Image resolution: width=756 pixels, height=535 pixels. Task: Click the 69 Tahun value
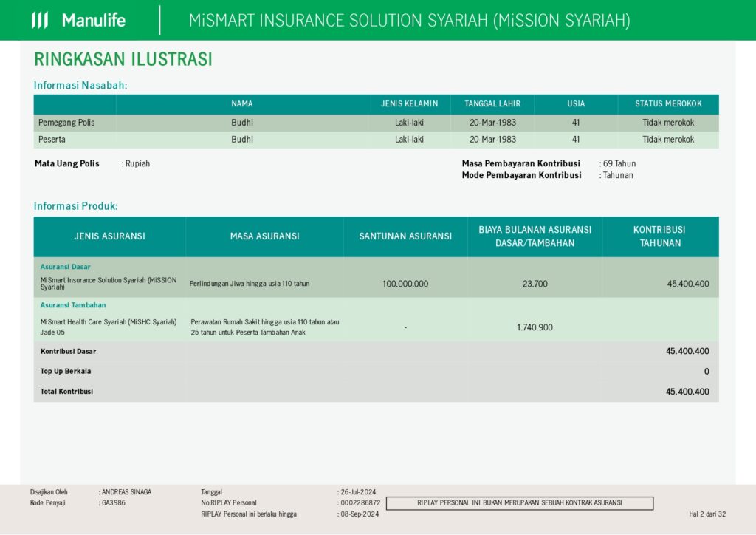point(619,163)
